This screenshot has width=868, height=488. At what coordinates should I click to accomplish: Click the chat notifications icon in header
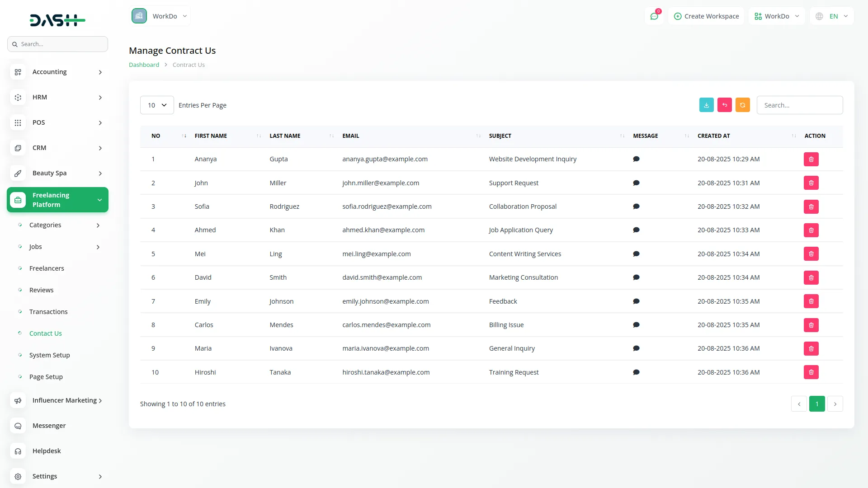pos(654,16)
